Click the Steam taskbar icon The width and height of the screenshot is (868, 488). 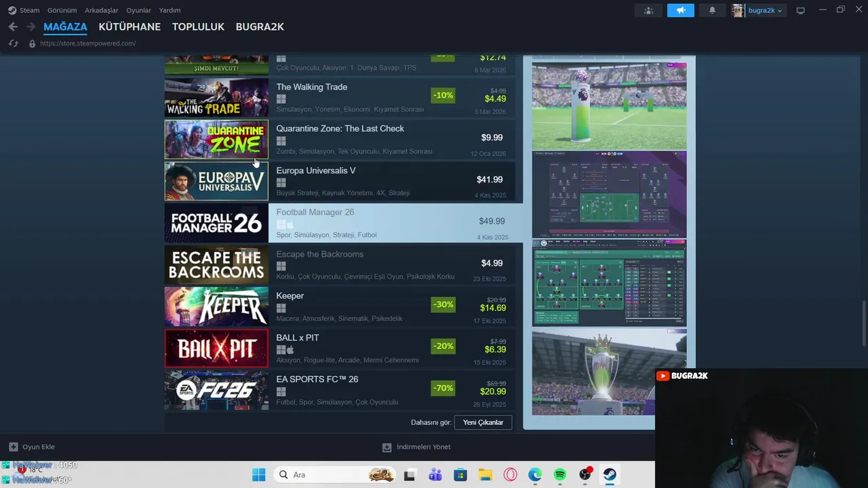[610, 474]
